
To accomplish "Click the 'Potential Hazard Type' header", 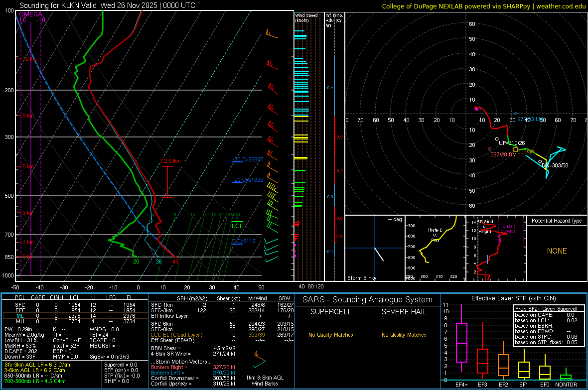I will [557, 221].
